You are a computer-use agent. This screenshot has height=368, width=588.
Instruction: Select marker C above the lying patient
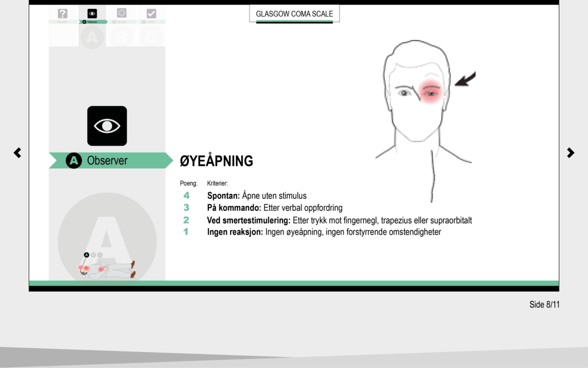pyautogui.click(x=100, y=255)
